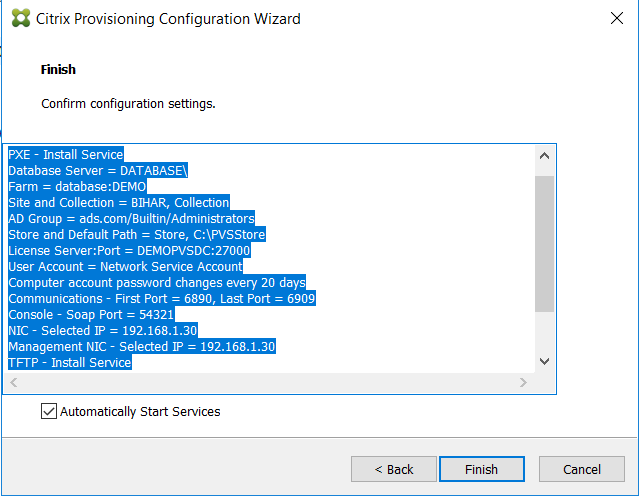Click the Citrix logo icon in title bar

click(x=21, y=18)
